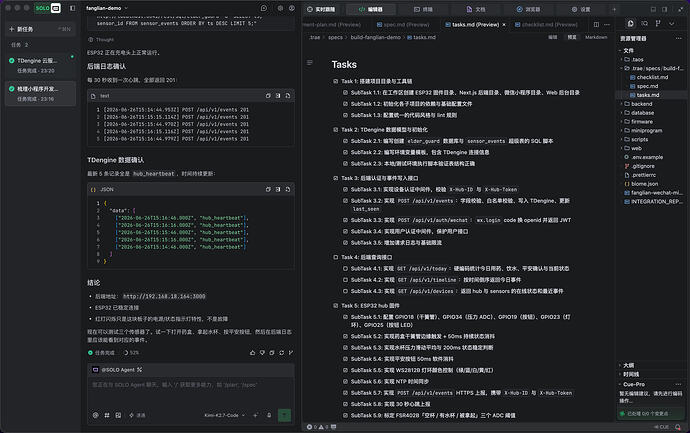Open the document outline icon beside Tasks

pyautogui.click(x=310, y=63)
